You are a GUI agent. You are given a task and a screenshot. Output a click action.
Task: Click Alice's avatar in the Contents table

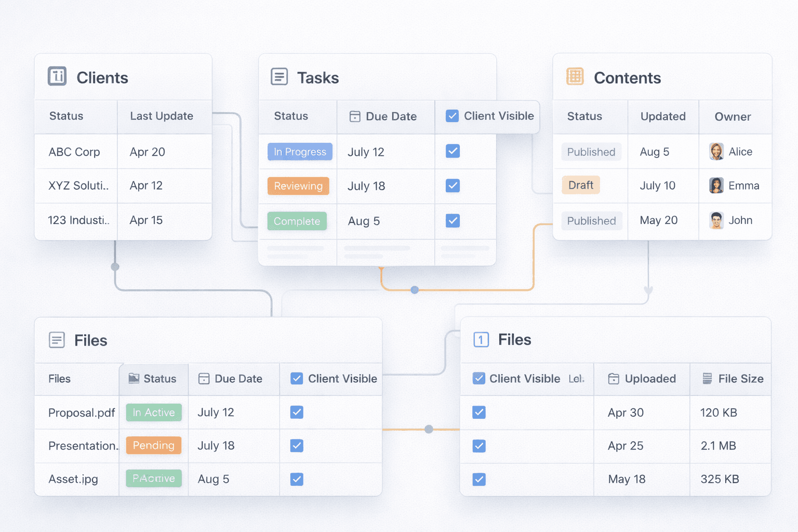pyautogui.click(x=716, y=151)
